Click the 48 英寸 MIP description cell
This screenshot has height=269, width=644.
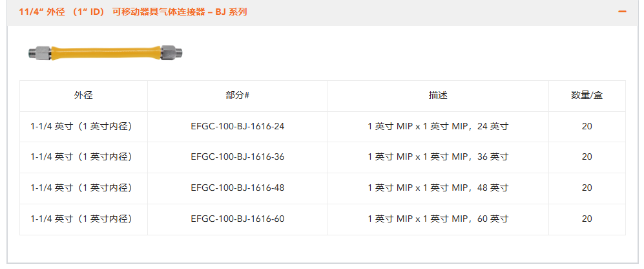[x=438, y=188]
